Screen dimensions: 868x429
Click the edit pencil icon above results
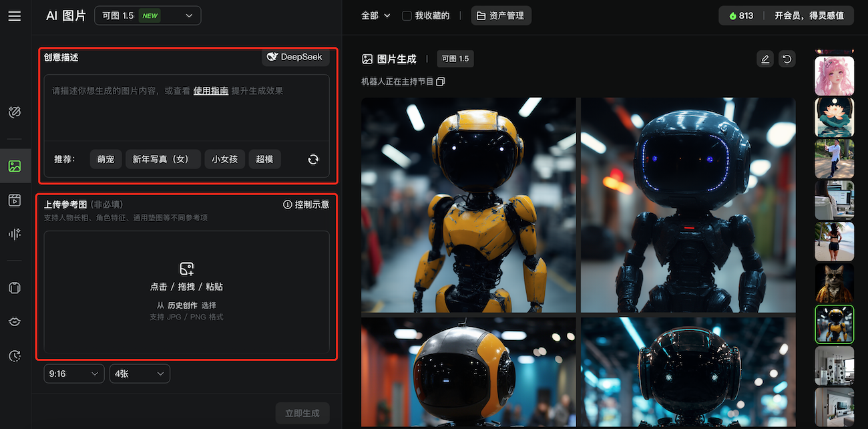(x=765, y=59)
